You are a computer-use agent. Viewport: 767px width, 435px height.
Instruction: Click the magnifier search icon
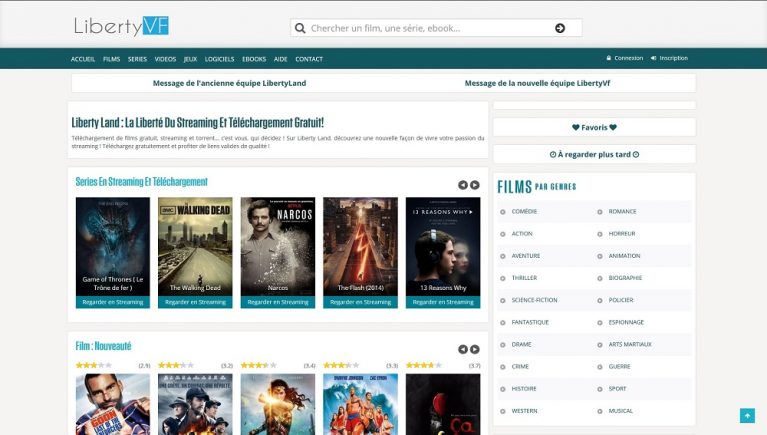tap(300, 28)
